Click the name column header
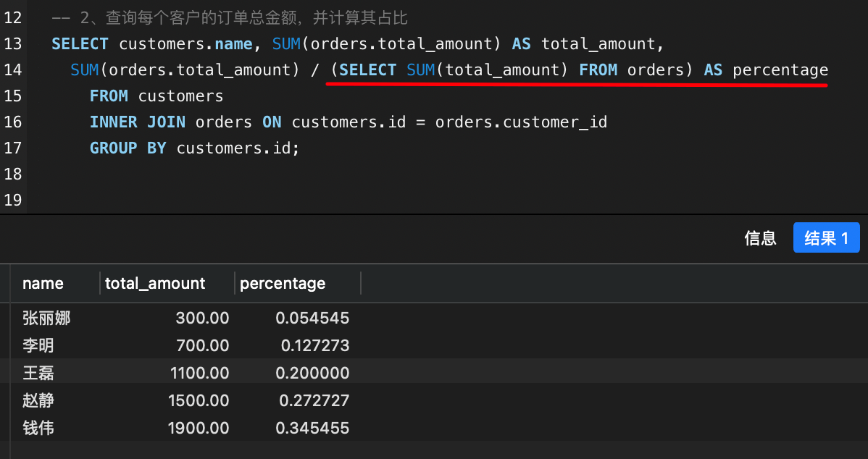868x459 pixels. [x=43, y=284]
